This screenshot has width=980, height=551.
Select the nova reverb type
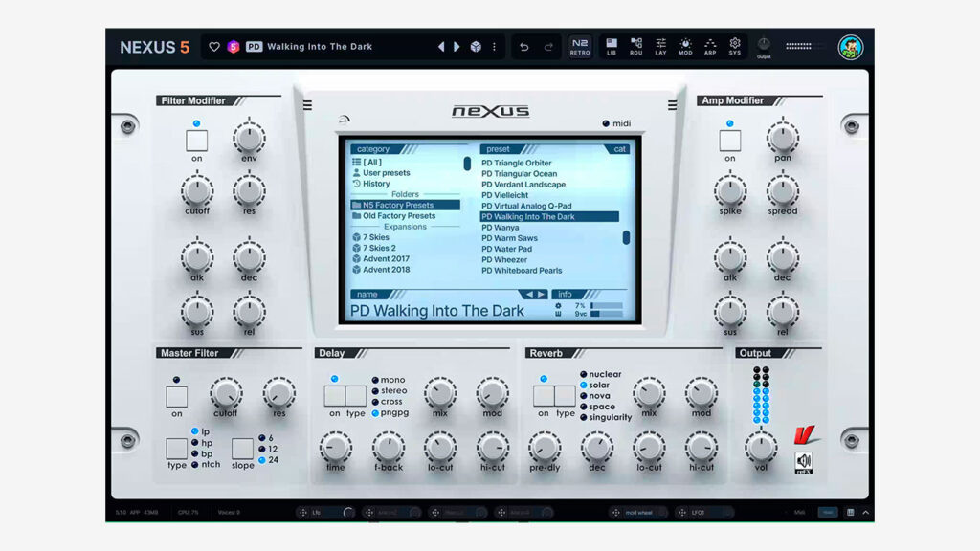click(x=595, y=396)
